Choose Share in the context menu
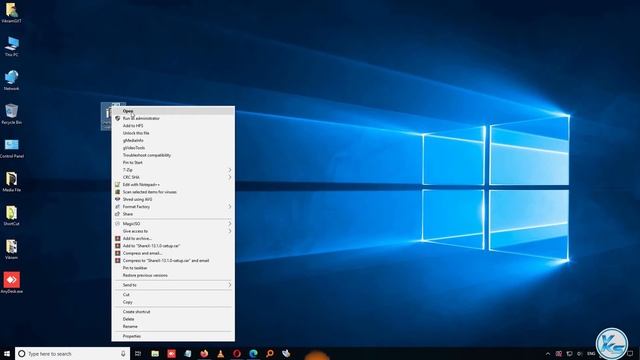The image size is (640, 360). coord(173,214)
